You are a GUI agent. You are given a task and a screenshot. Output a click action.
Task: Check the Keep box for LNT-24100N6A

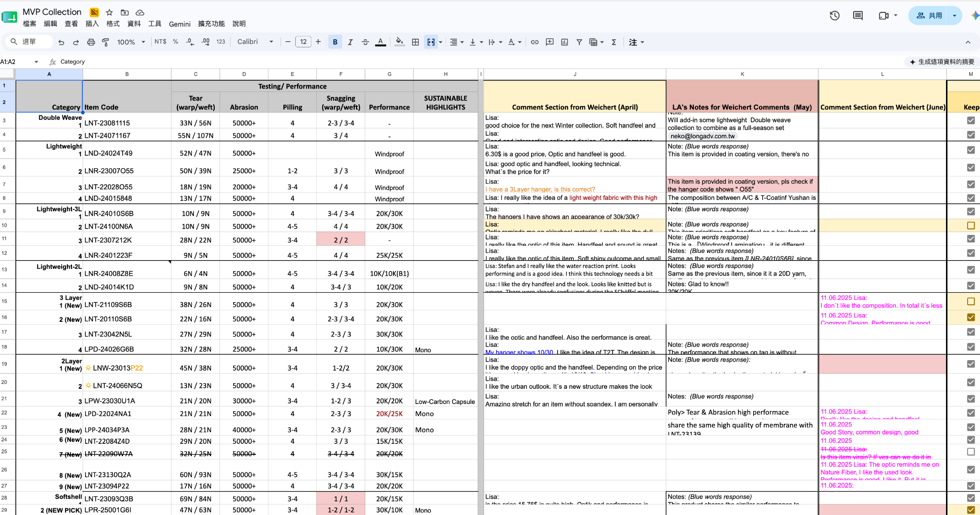point(971,225)
